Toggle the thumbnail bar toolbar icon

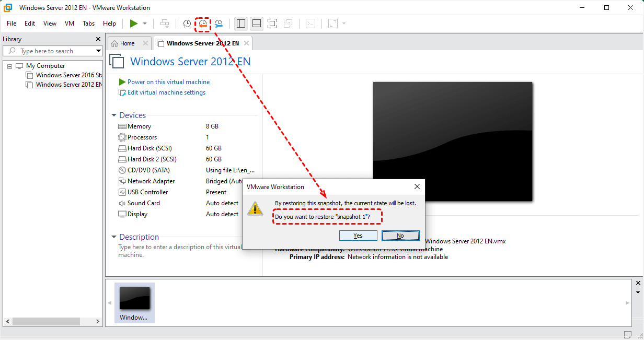click(x=256, y=24)
